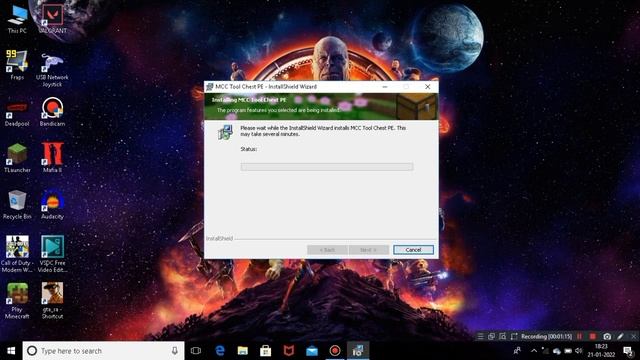Open Bandicam recorder from the taskbar

tap(335, 351)
